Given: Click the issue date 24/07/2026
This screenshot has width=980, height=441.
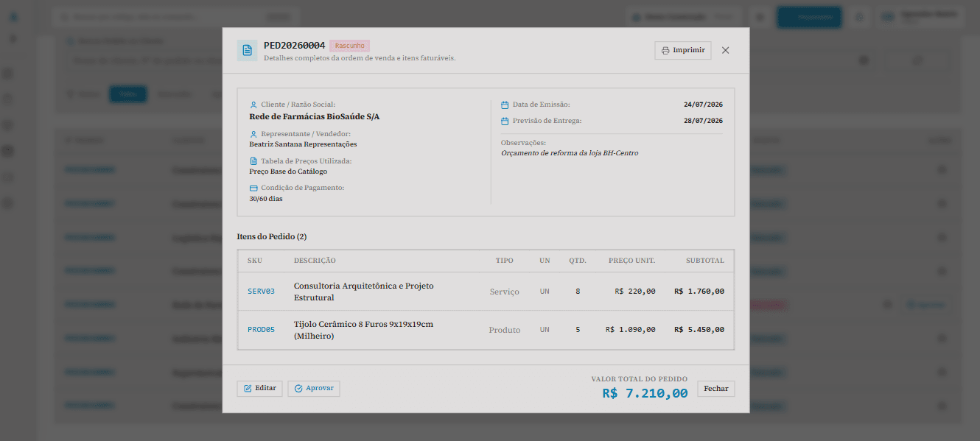Looking at the screenshot, I should 703,105.
